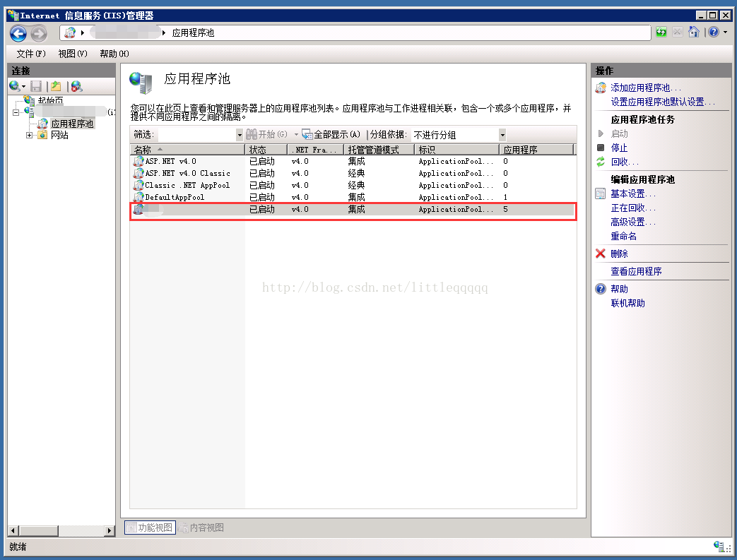
Task: Click 全部显示(A) button
Action: (x=331, y=134)
